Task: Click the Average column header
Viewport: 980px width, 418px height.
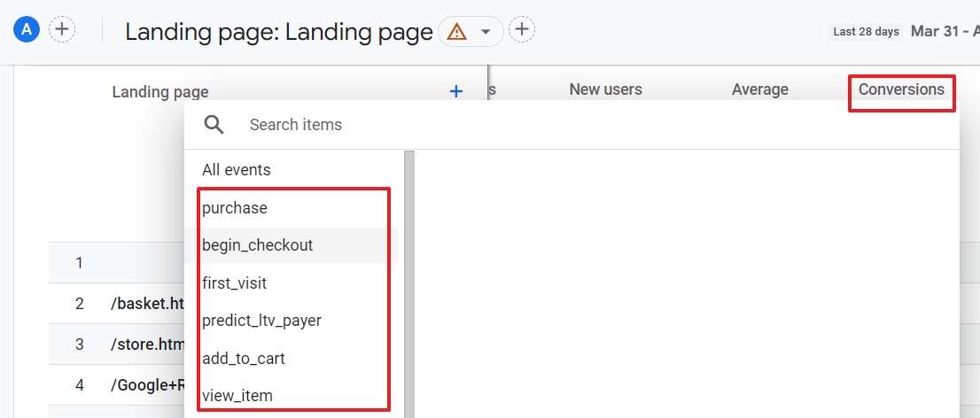Action: pyautogui.click(x=760, y=90)
